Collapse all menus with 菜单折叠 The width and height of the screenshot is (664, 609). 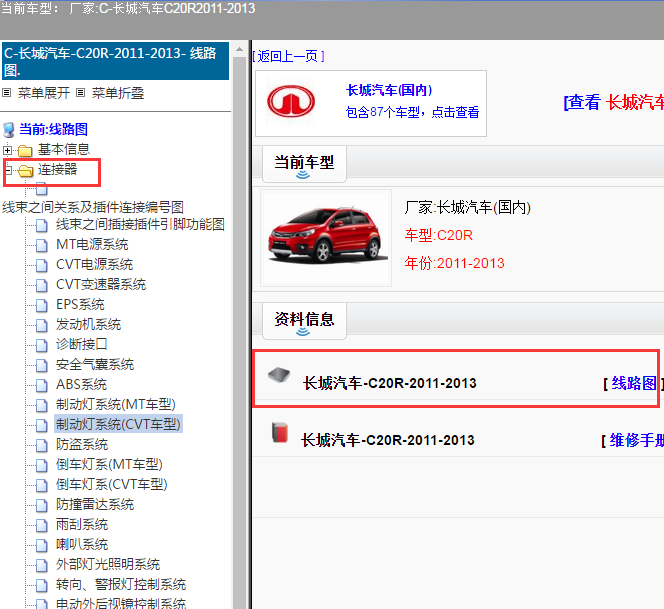click(118, 93)
